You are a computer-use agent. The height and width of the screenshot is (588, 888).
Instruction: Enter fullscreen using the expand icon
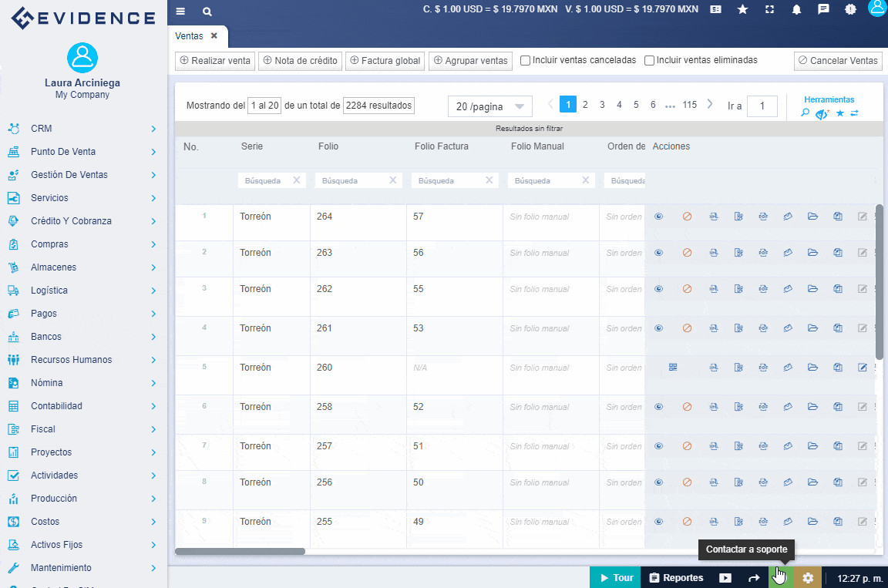[771, 11]
